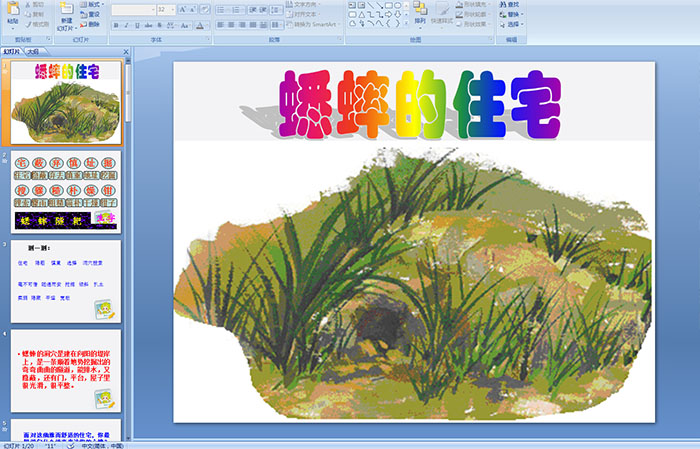Select the left brace shape

(x=388, y=24)
